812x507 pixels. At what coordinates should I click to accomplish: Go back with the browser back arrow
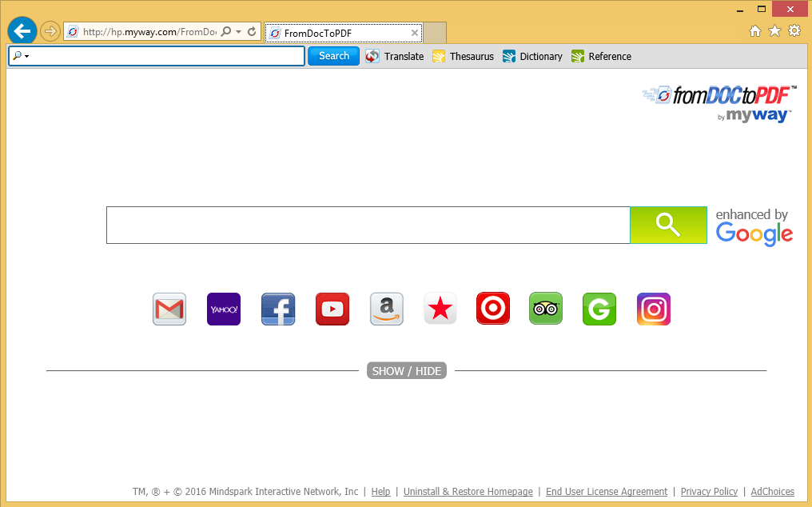pyautogui.click(x=22, y=31)
